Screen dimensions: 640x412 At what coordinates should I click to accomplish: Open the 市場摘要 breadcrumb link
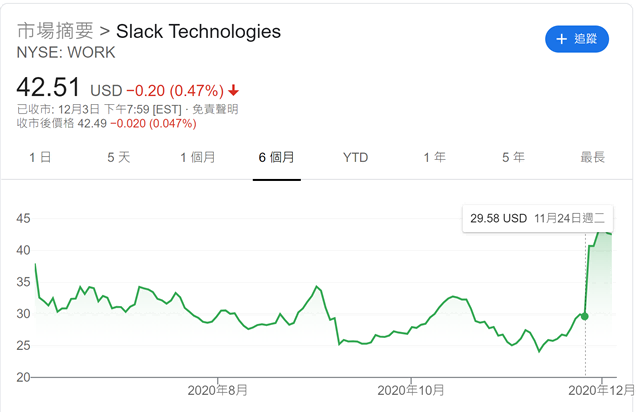(56, 31)
